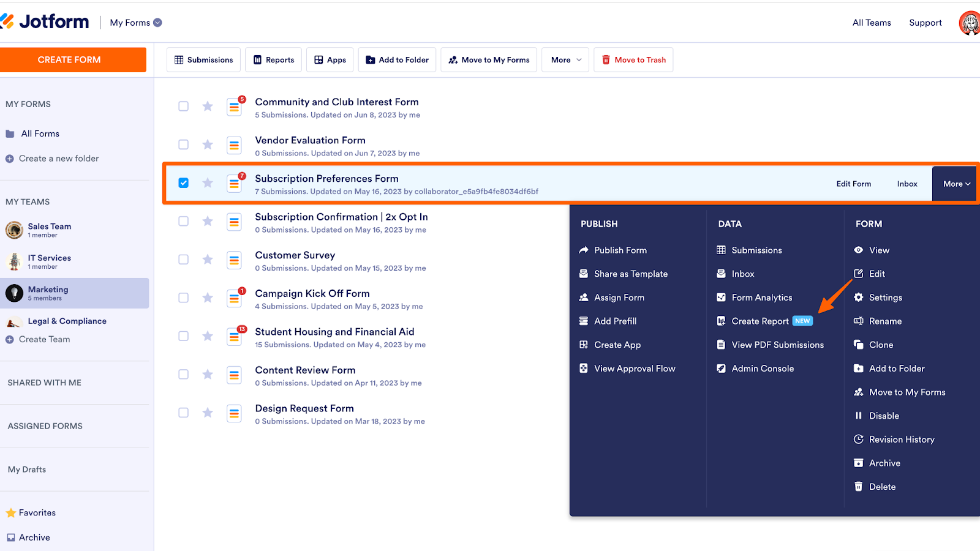The image size is (980, 551).
Task: Select Design Request Form checkbox
Action: tap(183, 413)
